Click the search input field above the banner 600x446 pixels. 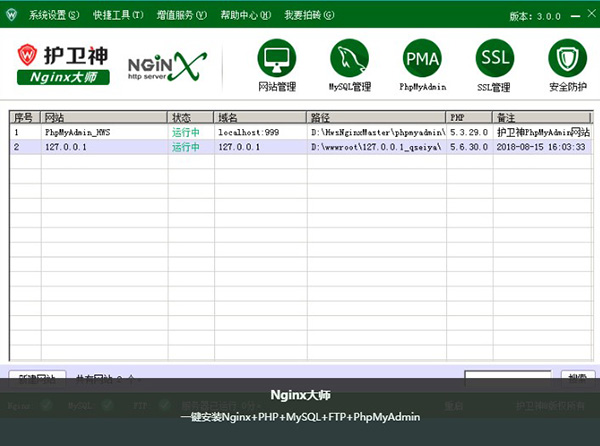click(507, 378)
